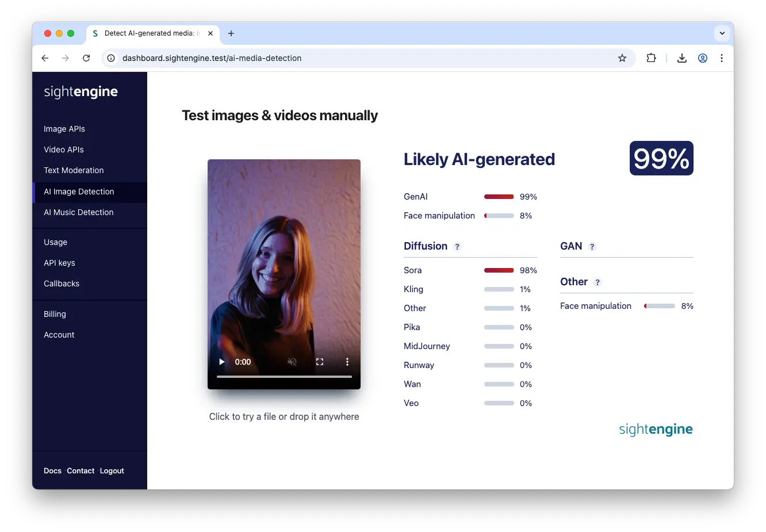The height and width of the screenshot is (532, 766).
Task: Click the file upload drop area
Action: pyautogui.click(x=284, y=416)
